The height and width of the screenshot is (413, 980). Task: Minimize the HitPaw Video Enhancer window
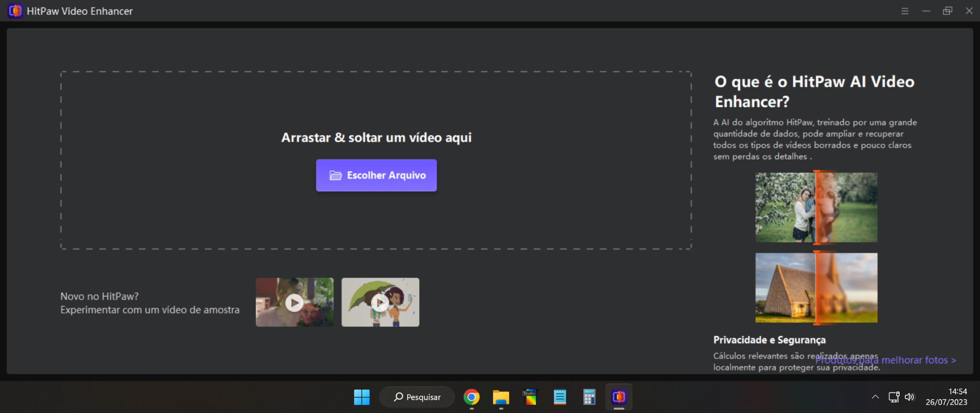tap(926, 11)
